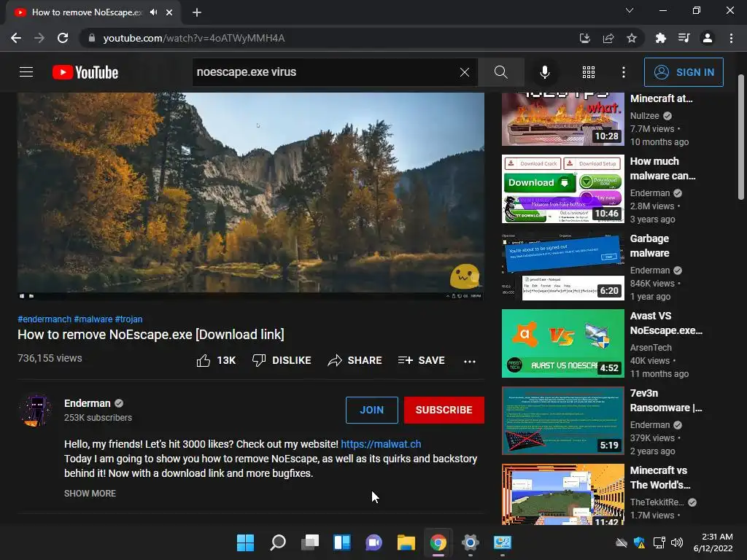This screenshot has width=747, height=560.
Task: Click the #trojan hashtag
Action: tap(128, 319)
